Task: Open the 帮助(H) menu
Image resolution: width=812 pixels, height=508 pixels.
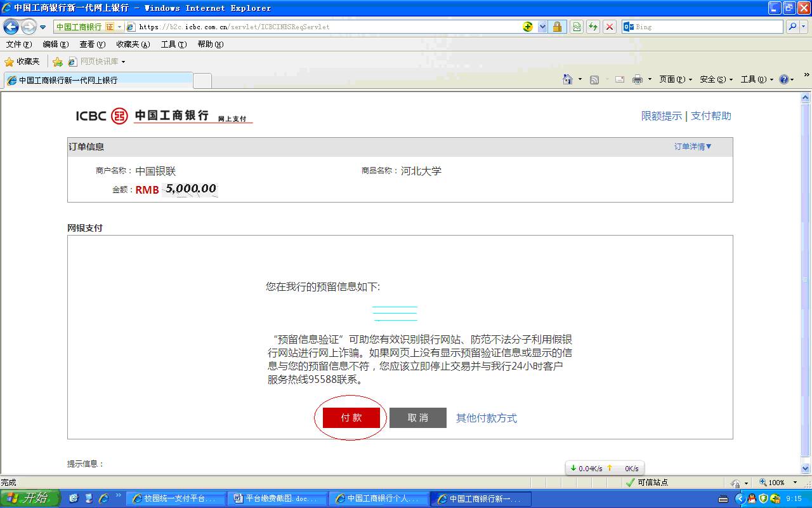Action: pyautogui.click(x=210, y=44)
